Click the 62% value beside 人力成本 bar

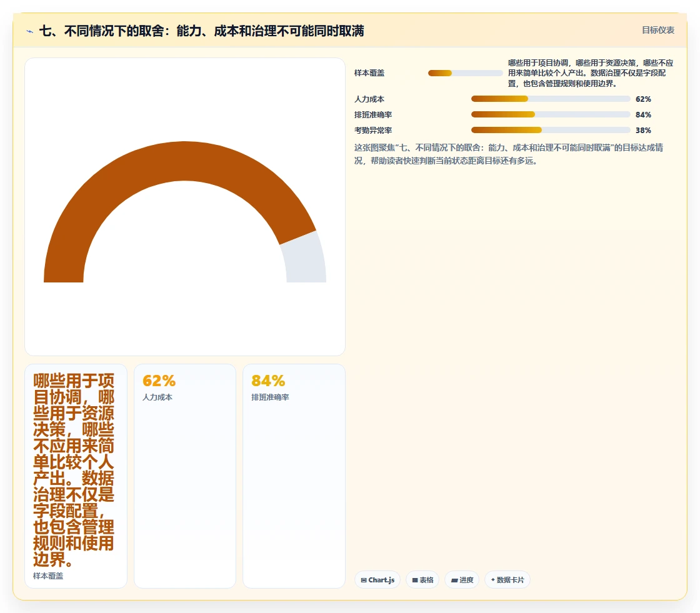(643, 99)
